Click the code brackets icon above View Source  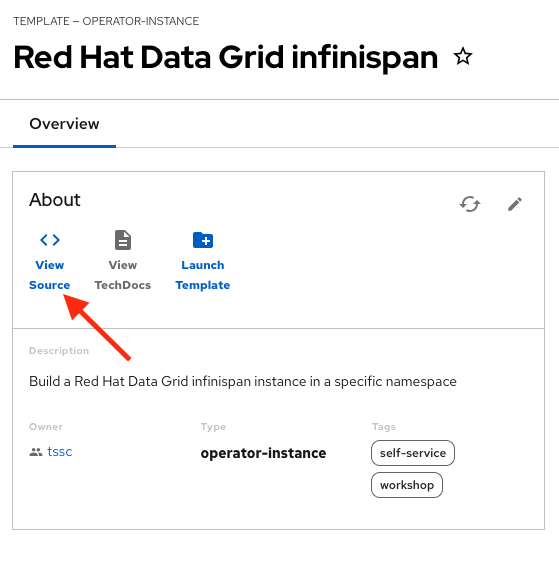tap(50, 240)
